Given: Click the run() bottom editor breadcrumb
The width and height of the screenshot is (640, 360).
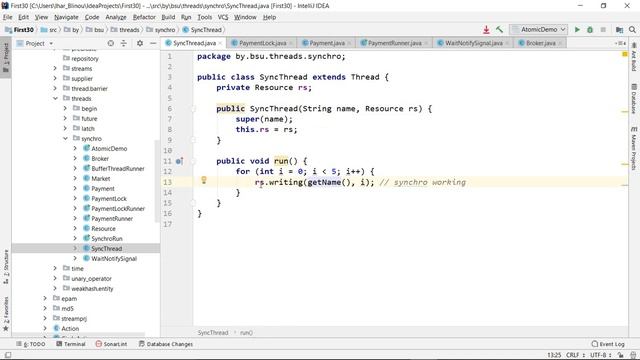Looking at the screenshot, I should click(246, 333).
